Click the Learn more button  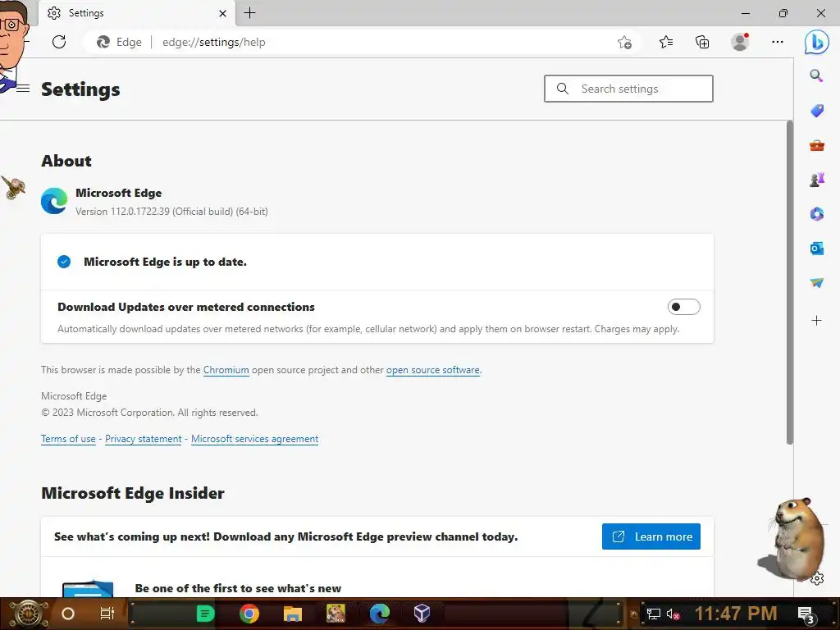[651, 536]
